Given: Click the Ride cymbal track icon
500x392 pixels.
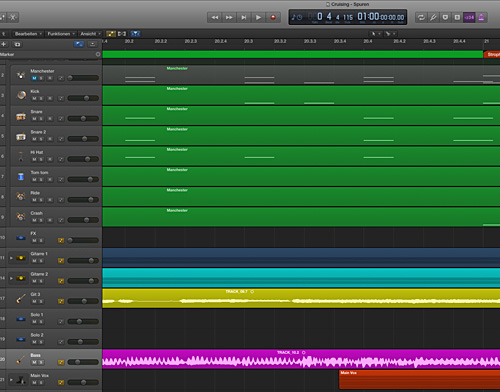Looking at the screenshot, I should (21, 197).
